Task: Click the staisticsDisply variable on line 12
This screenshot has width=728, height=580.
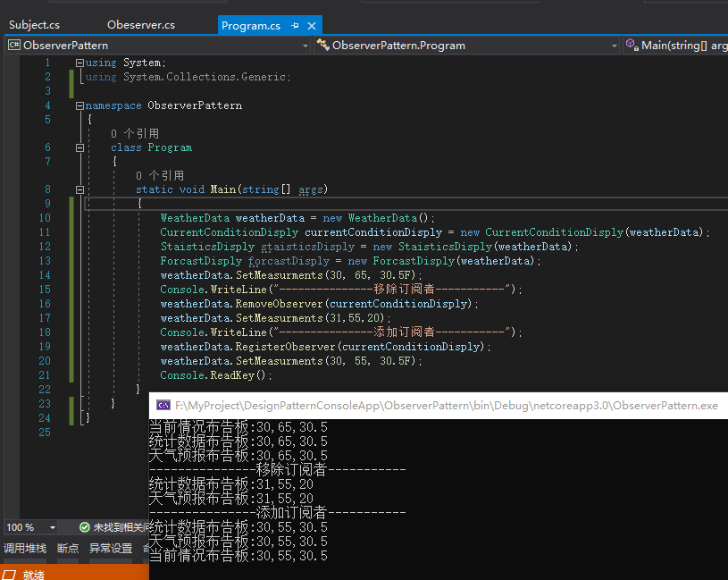Action: pos(308,247)
